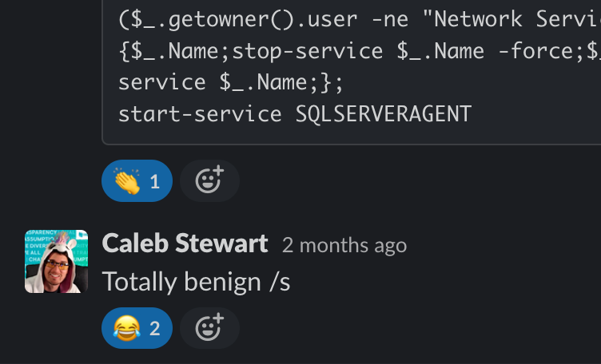The image size is (601, 364).
Task: Click the clap reaction count '1'
Action: click(x=155, y=182)
